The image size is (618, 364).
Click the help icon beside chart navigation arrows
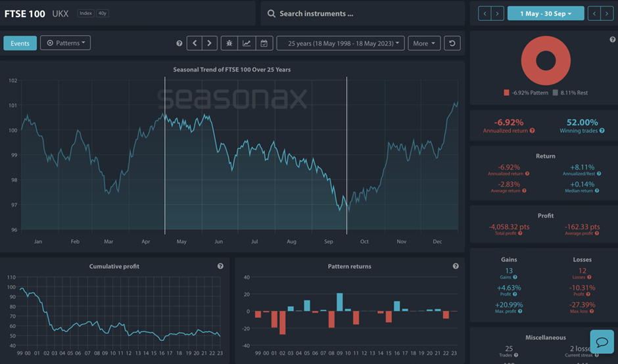tap(179, 43)
